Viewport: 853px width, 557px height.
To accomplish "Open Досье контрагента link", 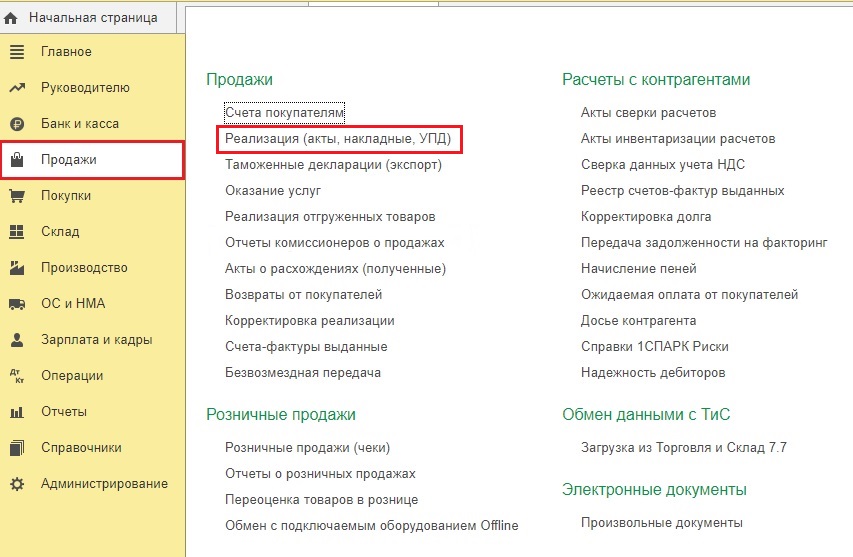I will pyautogui.click(x=639, y=321).
